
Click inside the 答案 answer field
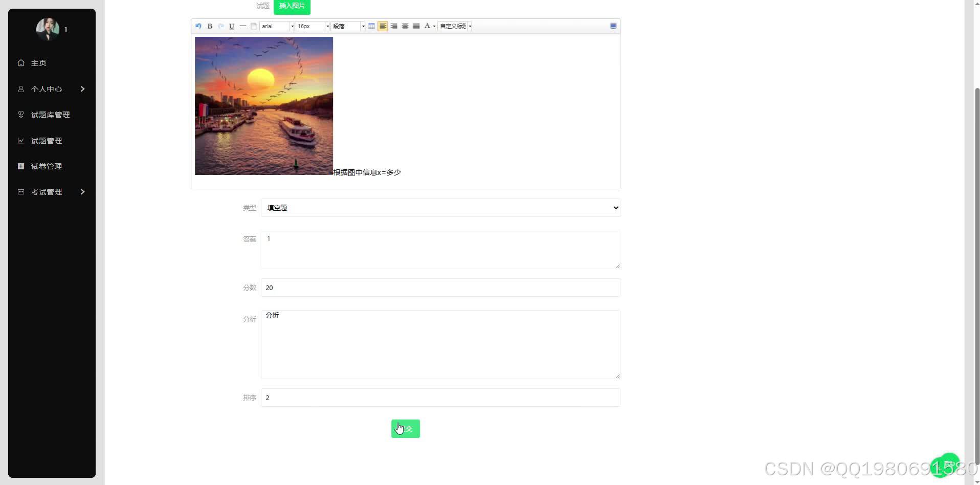click(x=440, y=249)
